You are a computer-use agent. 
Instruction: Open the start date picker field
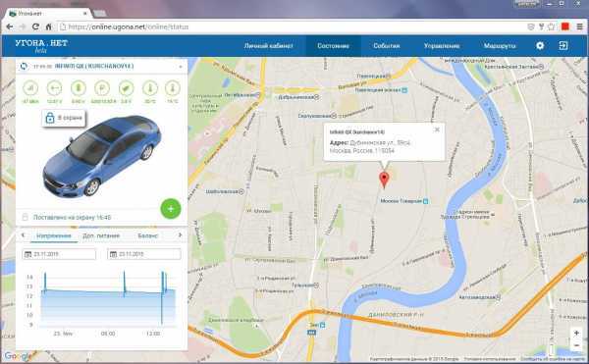click(x=59, y=254)
